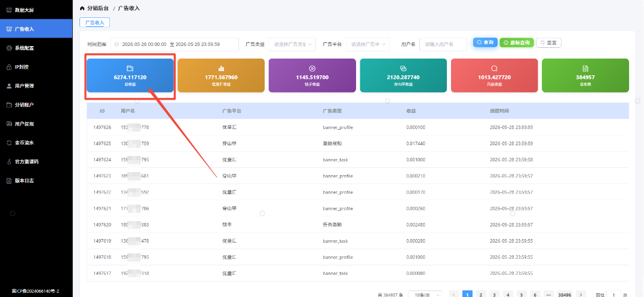Viewport: 644px width, 297px height.
Task: Click the magnifier icon on 百度收益 card
Action: point(494,69)
